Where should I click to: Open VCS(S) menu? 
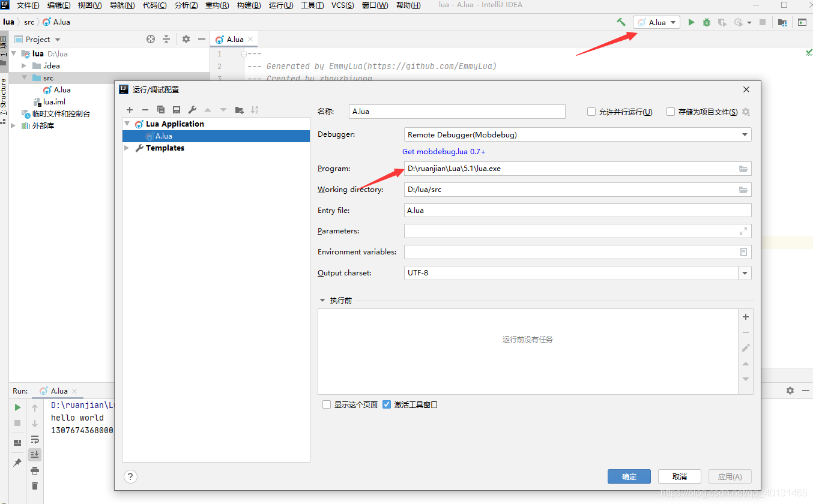[343, 5]
